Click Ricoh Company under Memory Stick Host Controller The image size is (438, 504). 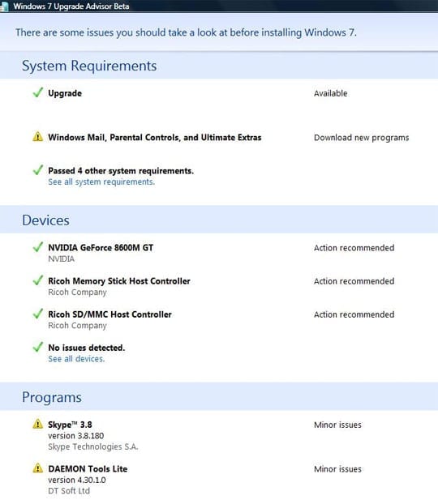point(77,293)
